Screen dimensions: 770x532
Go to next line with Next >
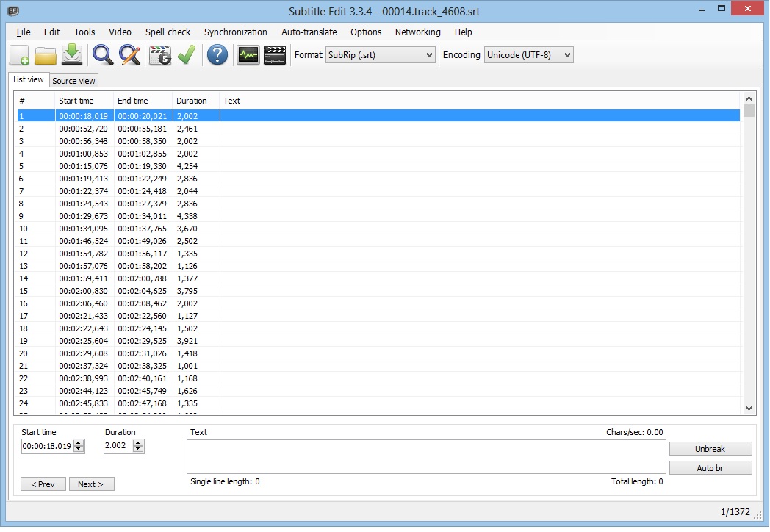coord(91,484)
